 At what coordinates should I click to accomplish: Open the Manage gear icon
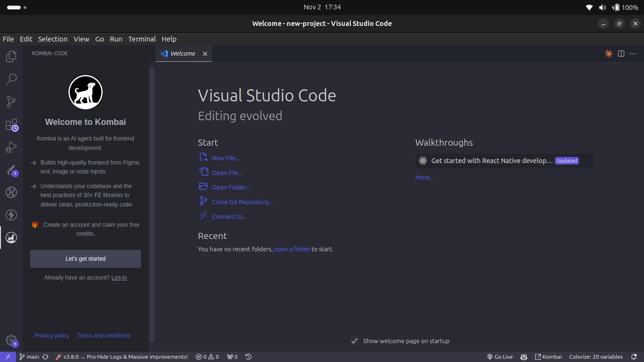11,340
